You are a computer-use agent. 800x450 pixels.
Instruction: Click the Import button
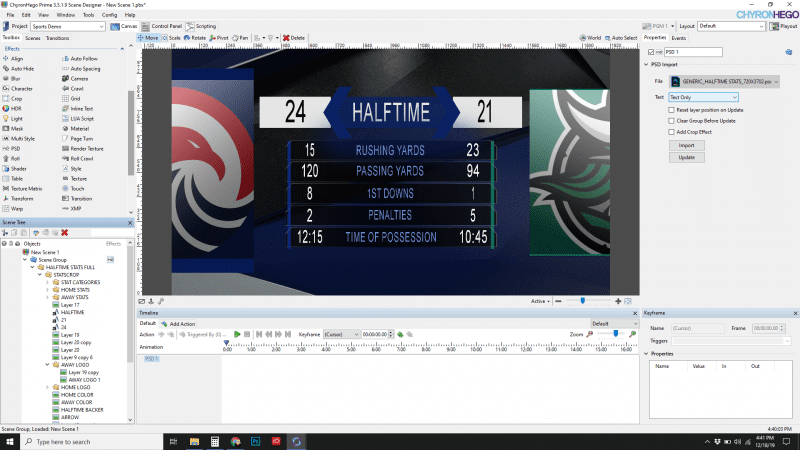click(x=685, y=145)
